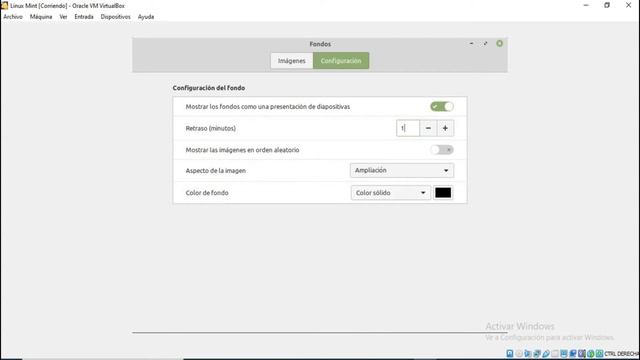Click the 'Retraso (minutos)' label
Viewport: 640px width, 360px height.
(x=211, y=128)
